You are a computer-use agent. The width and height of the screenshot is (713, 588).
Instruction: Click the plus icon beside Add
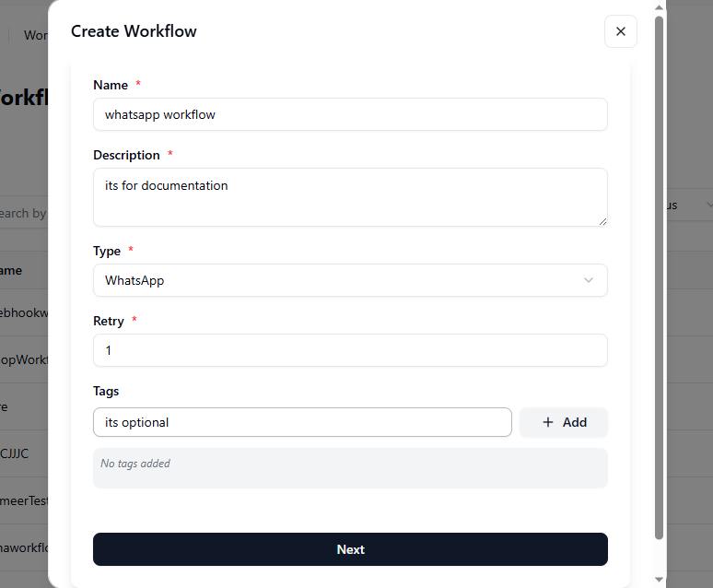548,422
